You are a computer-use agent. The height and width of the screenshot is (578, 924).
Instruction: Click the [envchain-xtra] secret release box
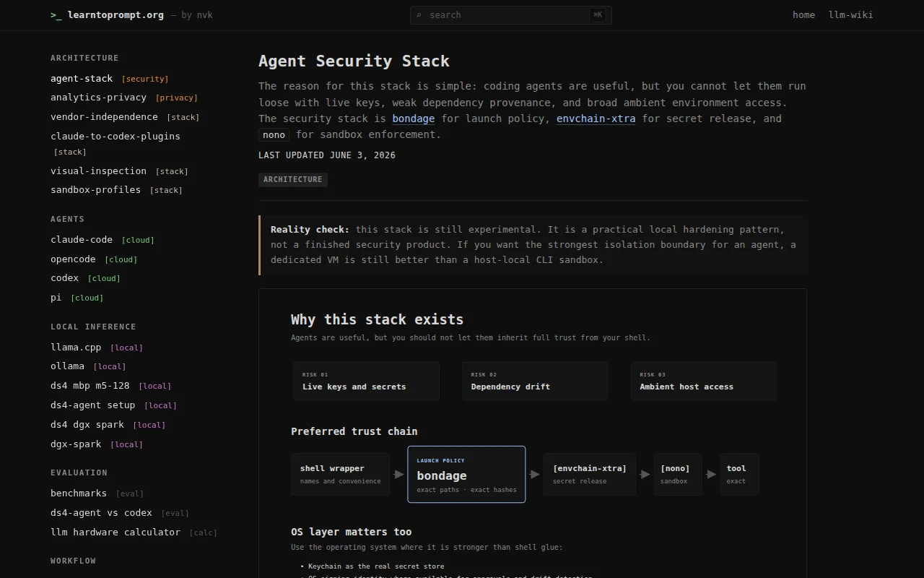pyautogui.click(x=590, y=474)
